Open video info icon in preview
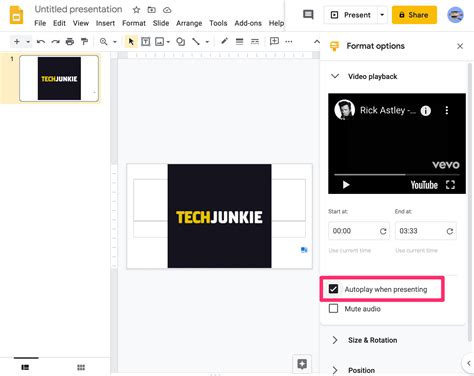474x376 pixels. point(426,111)
